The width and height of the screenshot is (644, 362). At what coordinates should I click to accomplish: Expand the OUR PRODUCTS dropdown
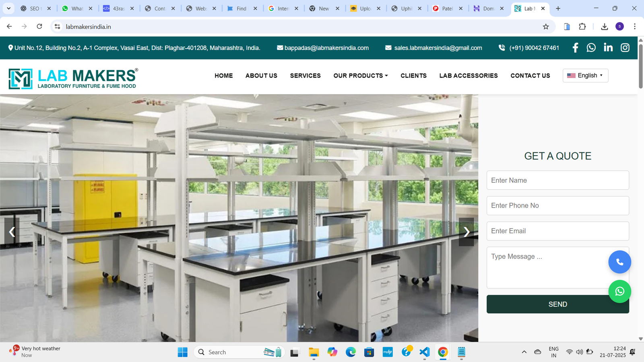pyautogui.click(x=360, y=76)
